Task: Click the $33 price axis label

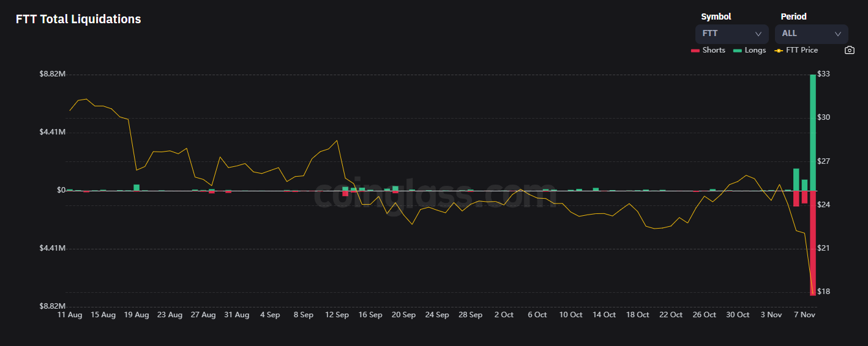Action: click(823, 74)
